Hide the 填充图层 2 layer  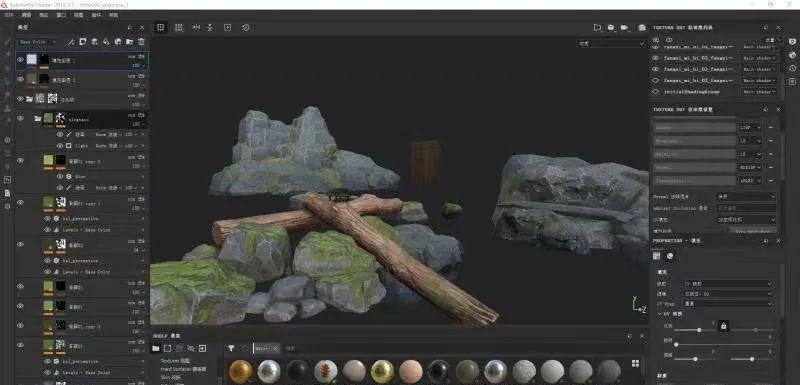coord(20,79)
